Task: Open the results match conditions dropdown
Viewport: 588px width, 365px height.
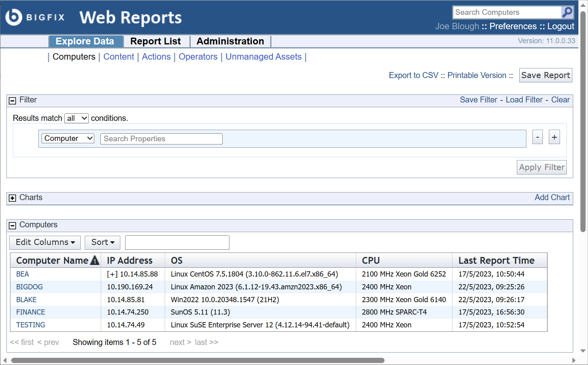Action: coord(76,118)
